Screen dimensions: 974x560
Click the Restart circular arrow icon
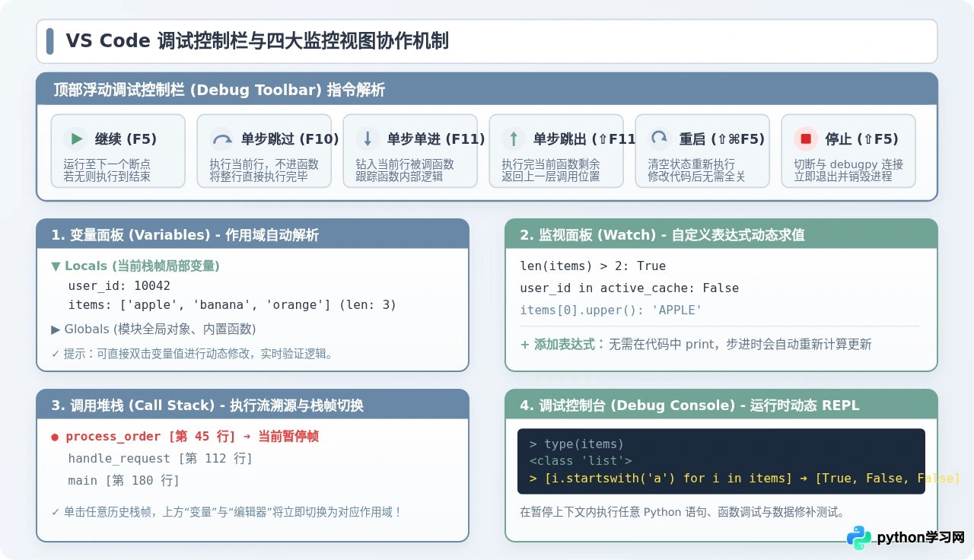[x=659, y=139]
